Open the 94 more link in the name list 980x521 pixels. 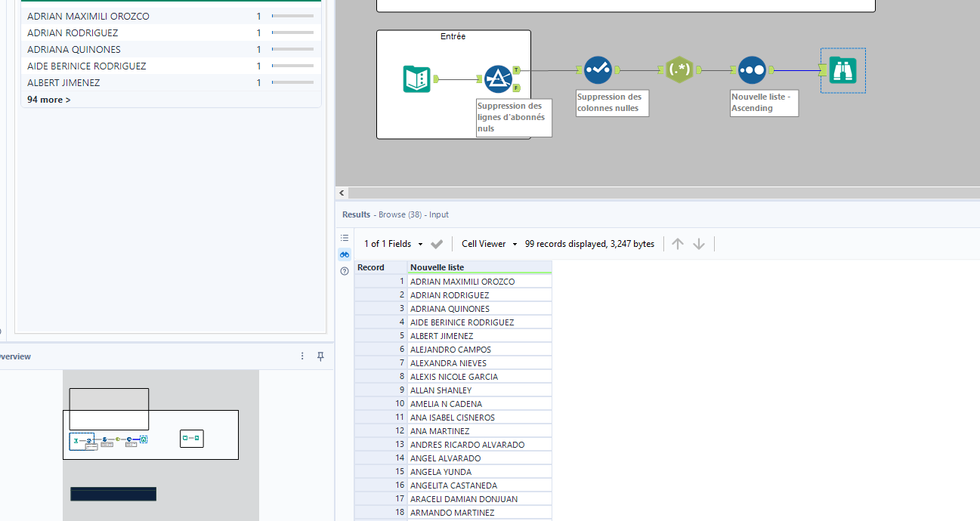pyautogui.click(x=48, y=99)
